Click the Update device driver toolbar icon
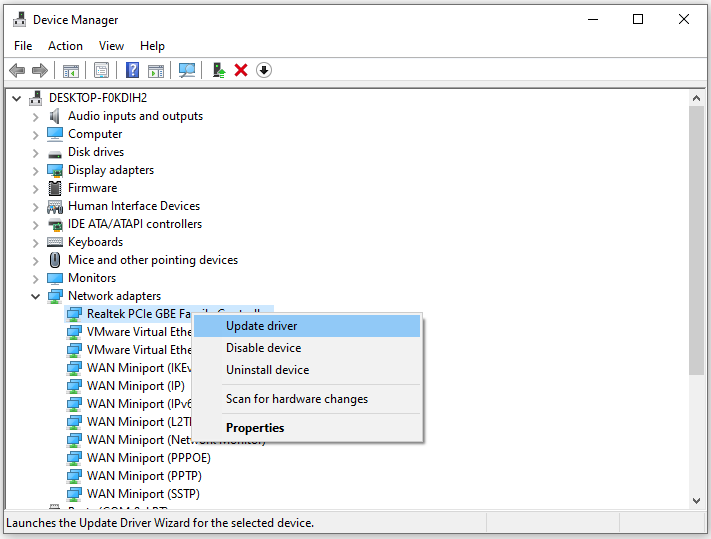This screenshot has width=711, height=539. 218,70
